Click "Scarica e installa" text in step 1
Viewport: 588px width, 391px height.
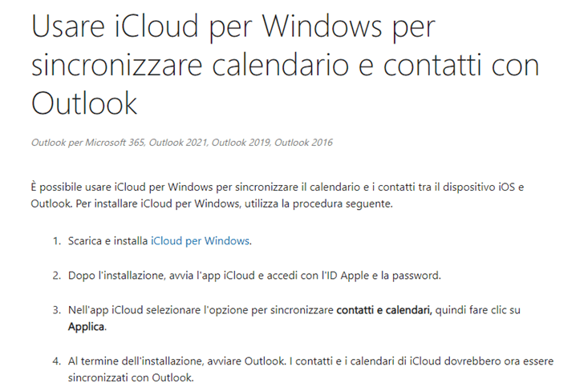tap(107, 241)
